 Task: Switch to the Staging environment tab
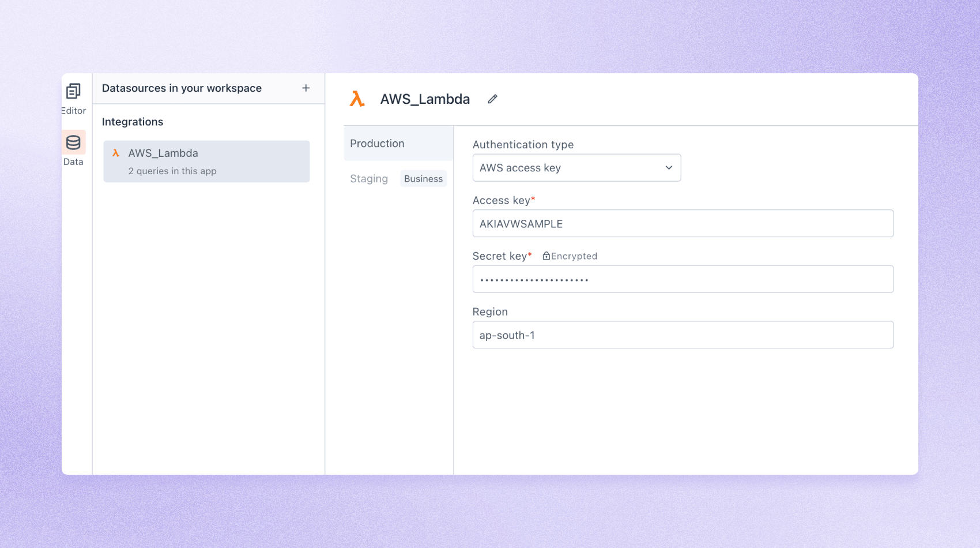click(369, 179)
